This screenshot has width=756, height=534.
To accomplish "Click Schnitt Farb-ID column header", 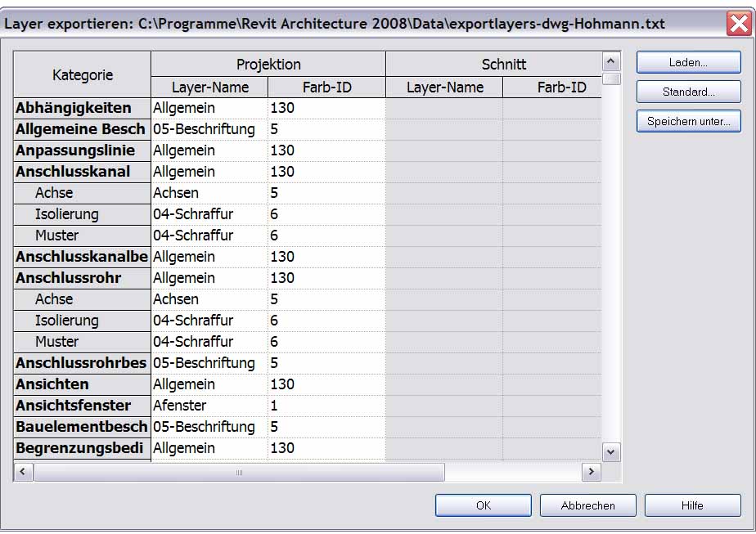I will [x=552, y=88].
